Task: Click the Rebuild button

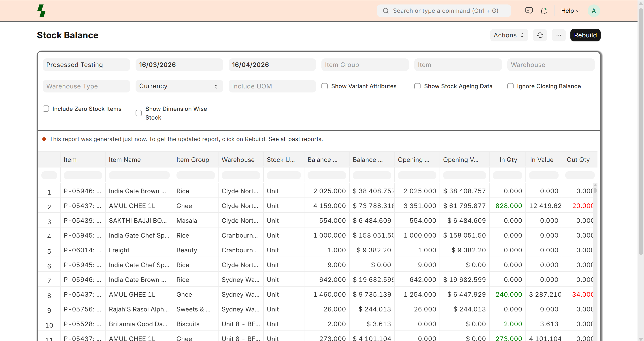Action: tap(585, 35)
